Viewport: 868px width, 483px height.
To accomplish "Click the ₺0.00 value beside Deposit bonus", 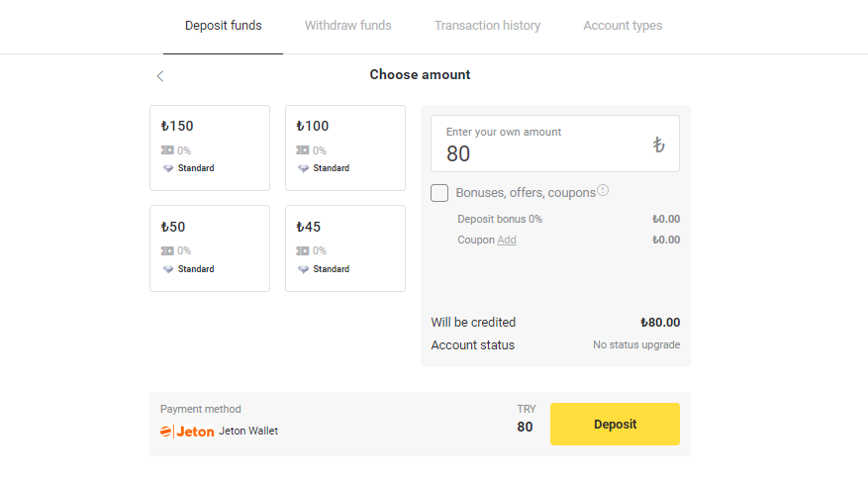I will (666, 219).
